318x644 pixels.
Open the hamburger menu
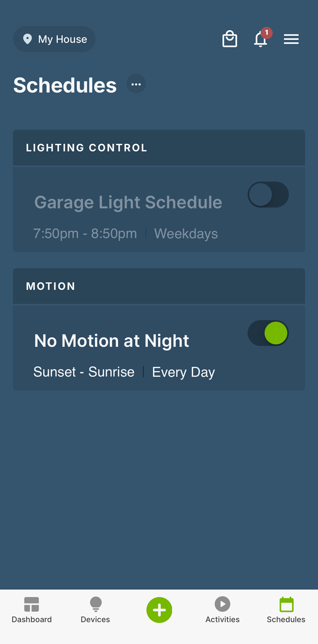coord(291,39)
